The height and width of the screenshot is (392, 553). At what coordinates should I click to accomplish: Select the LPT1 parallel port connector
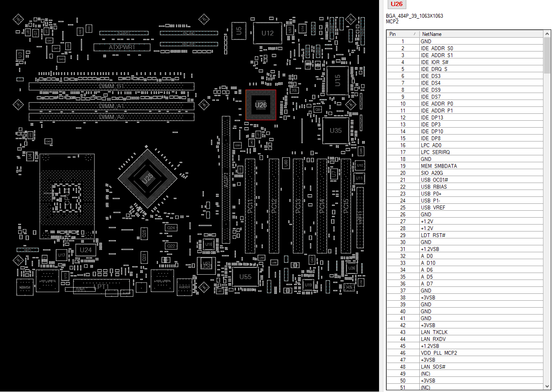101,287
